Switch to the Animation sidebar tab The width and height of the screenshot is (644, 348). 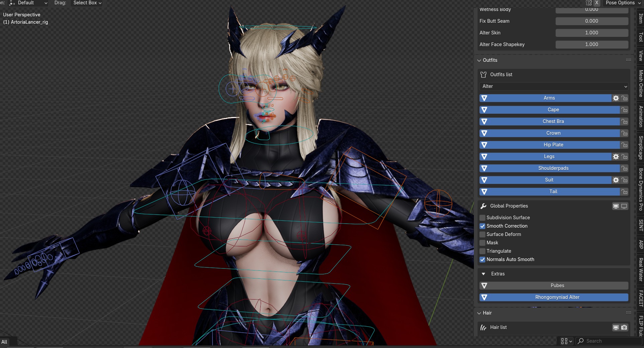[641, 116]
